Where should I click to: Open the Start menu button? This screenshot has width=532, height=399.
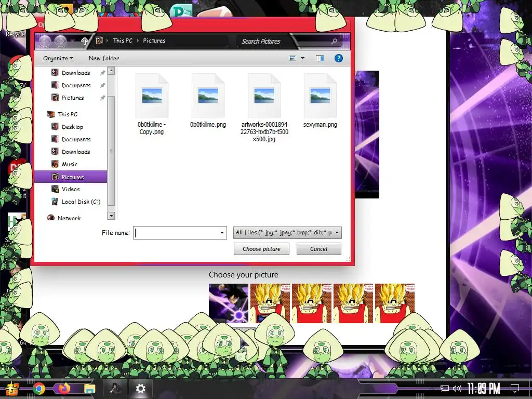[12, 389]
